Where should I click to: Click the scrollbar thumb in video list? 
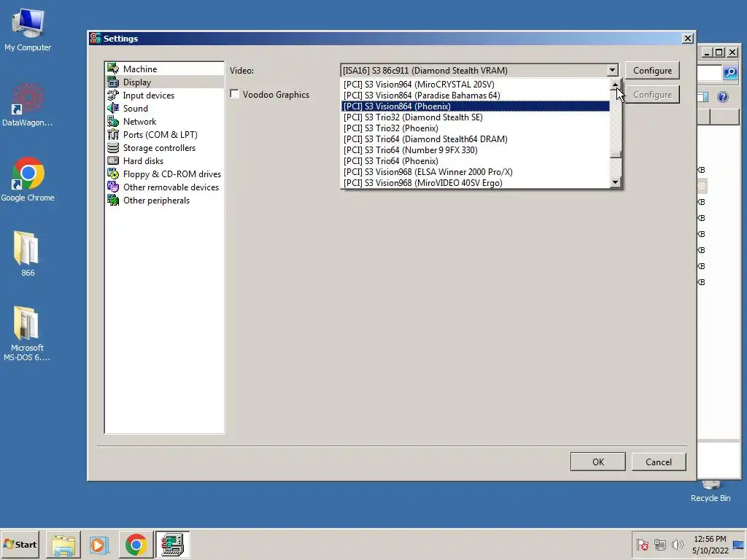coord(616,155)
